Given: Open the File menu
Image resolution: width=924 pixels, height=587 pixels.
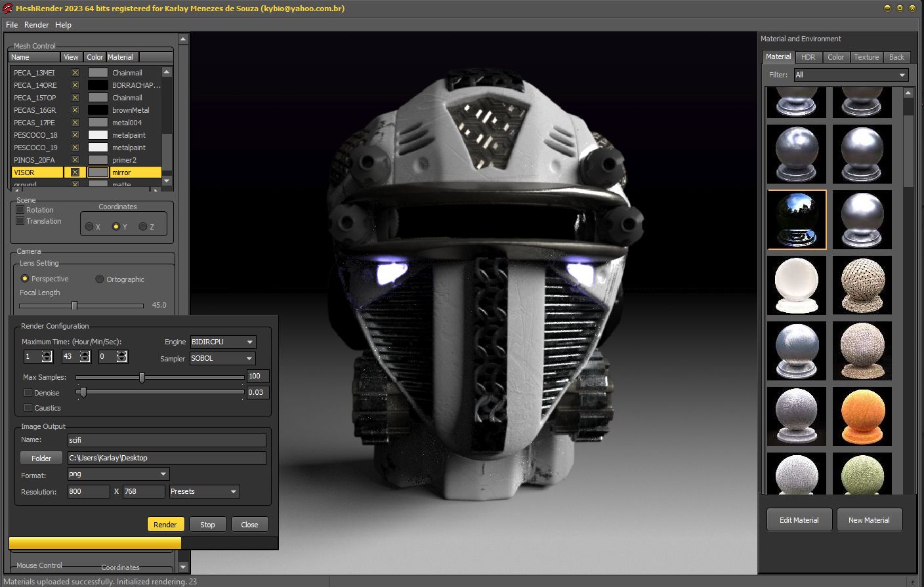Looking at the screenshot, I should pyautogui.click(x=11, y=25).
